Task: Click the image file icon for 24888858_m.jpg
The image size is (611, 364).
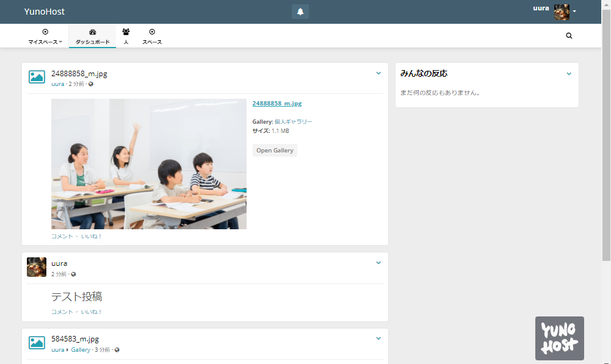Action: tap(37, 77)
